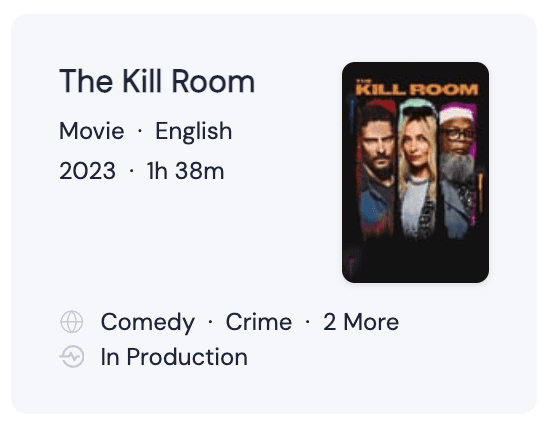The width and height of the screenshot is (550, 422).
Task: Click the dark-haired man on the poster
Action: click(x=377, y=168)
